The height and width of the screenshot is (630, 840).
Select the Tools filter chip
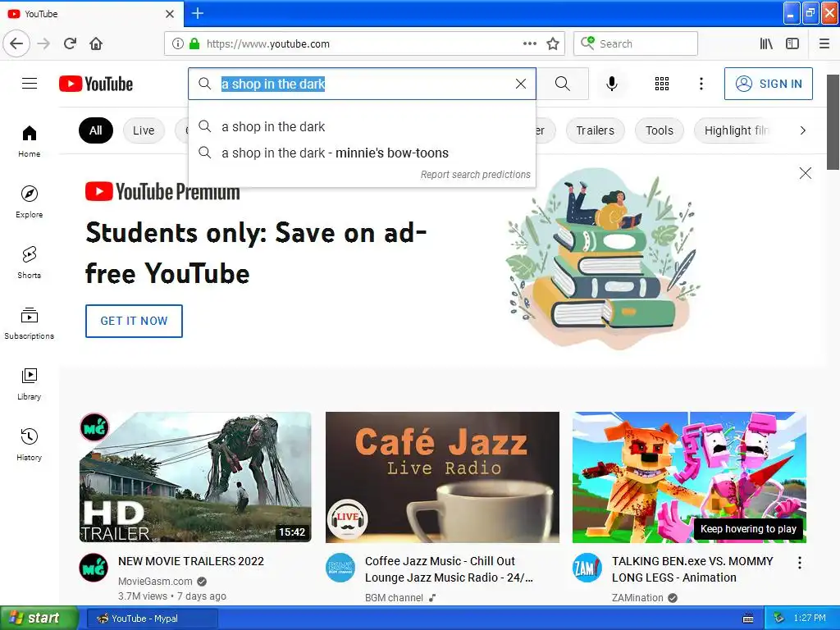pyautogui.click(x=660, y=130)
